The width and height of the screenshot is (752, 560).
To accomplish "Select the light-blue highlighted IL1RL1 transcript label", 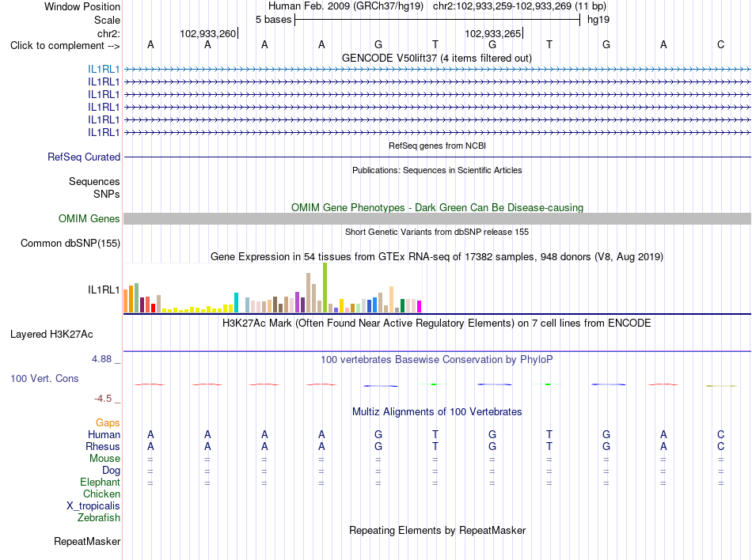I will point(104,70).
